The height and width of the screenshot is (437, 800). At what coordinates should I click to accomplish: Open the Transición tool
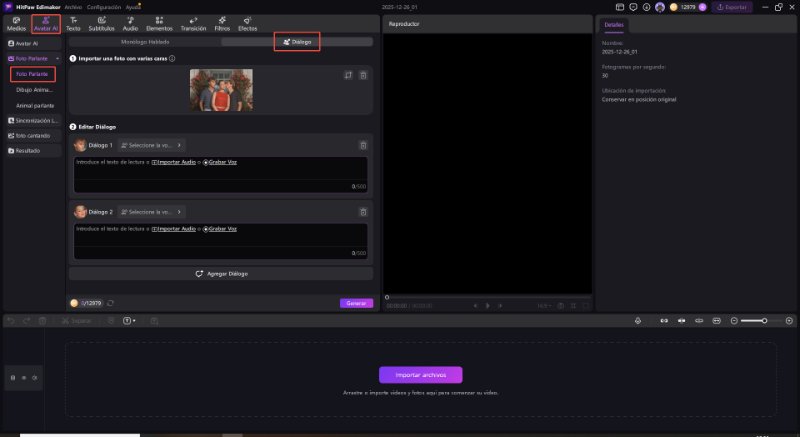193,24
